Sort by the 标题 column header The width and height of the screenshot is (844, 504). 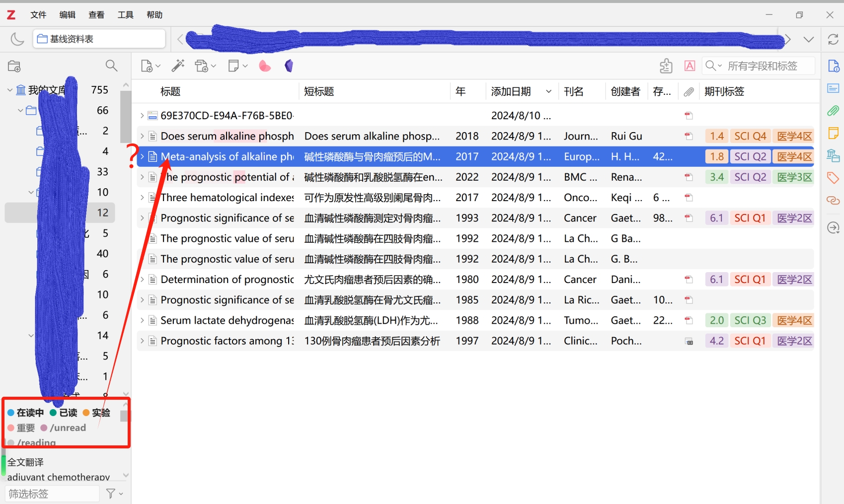pyautogui.click(x=170, y=91)
